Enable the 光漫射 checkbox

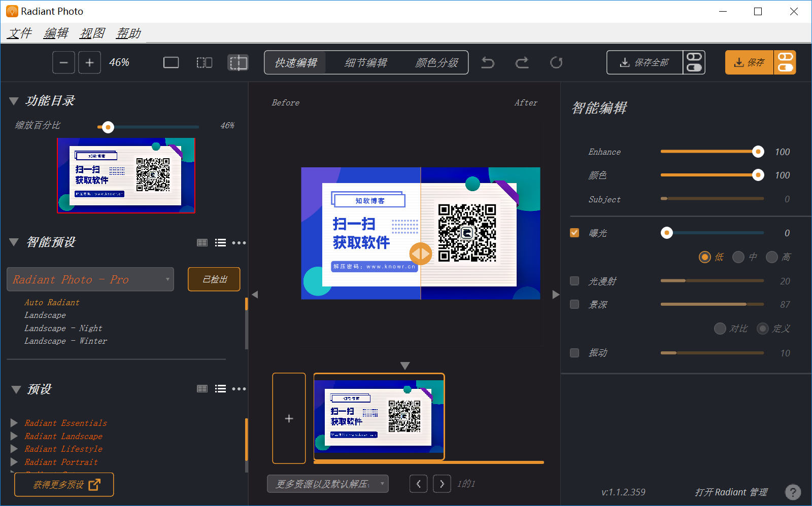click(574, 281)
